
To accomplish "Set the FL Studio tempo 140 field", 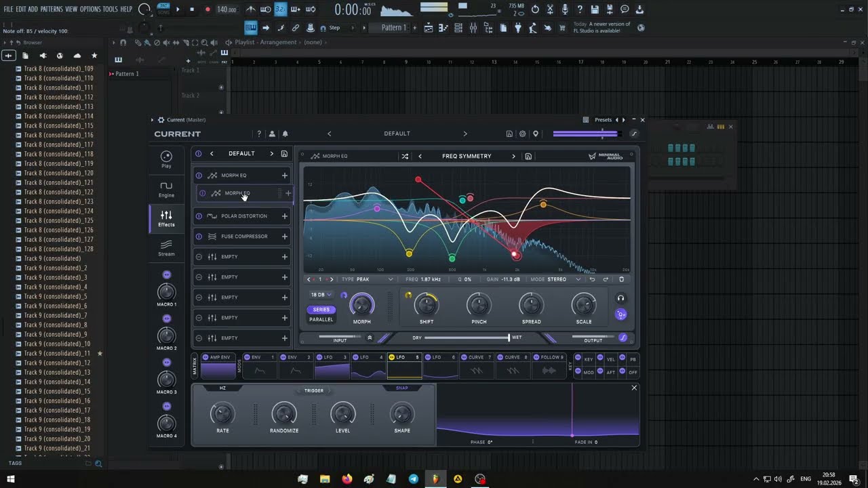I will [226, 9].
